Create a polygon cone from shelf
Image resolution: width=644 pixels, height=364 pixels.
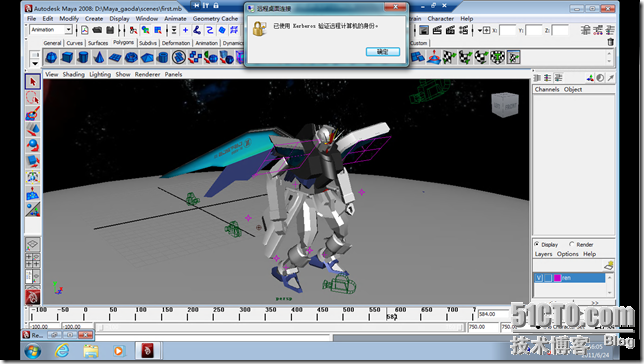pyautogui.click(x=99, y=57)
